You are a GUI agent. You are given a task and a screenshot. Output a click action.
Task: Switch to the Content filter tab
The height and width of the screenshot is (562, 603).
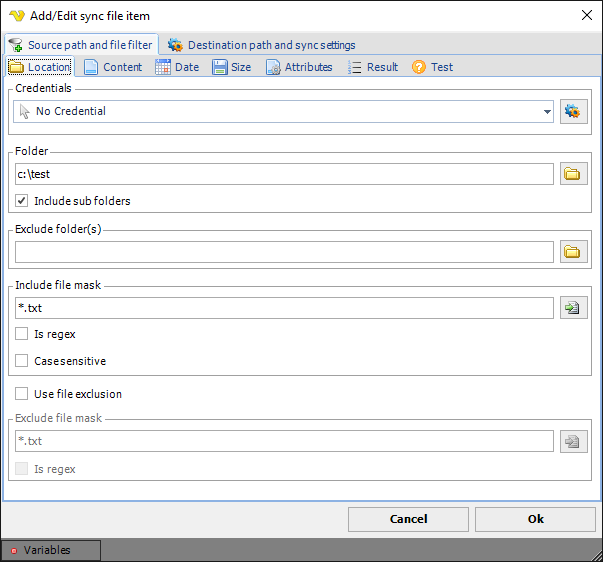click(112, 67)
